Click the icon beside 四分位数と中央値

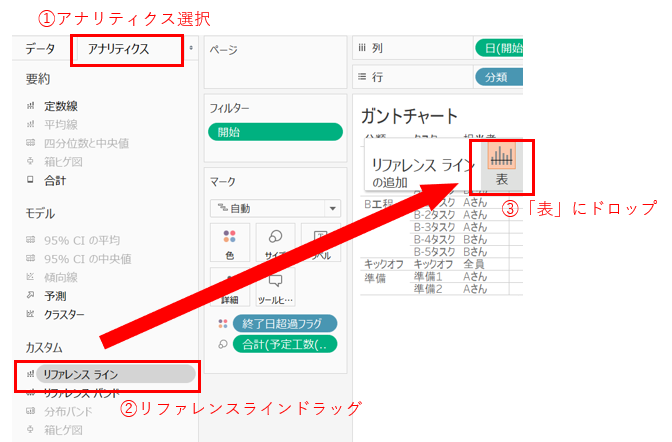30,143
